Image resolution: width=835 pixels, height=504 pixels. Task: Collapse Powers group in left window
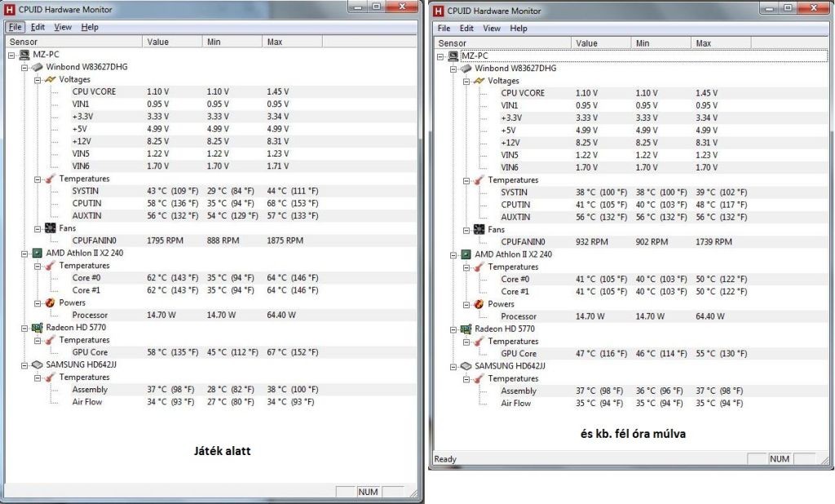38,303
